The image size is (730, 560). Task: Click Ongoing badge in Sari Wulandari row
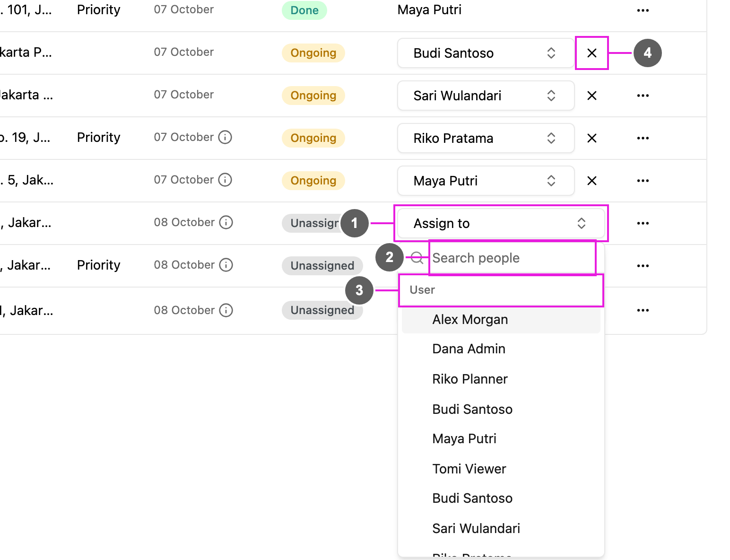click(313, 96)
